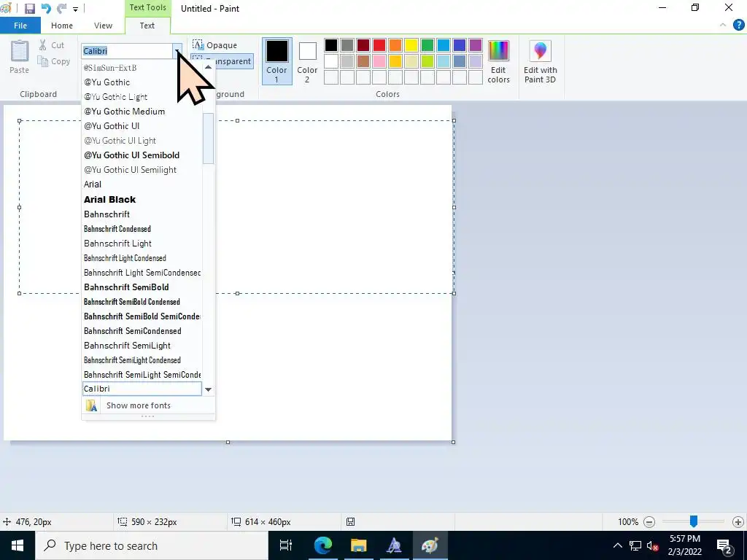Viewport: 747px width, 560px height.
Task: Open File Explorer from the taskbar
Action: [358, 545]
